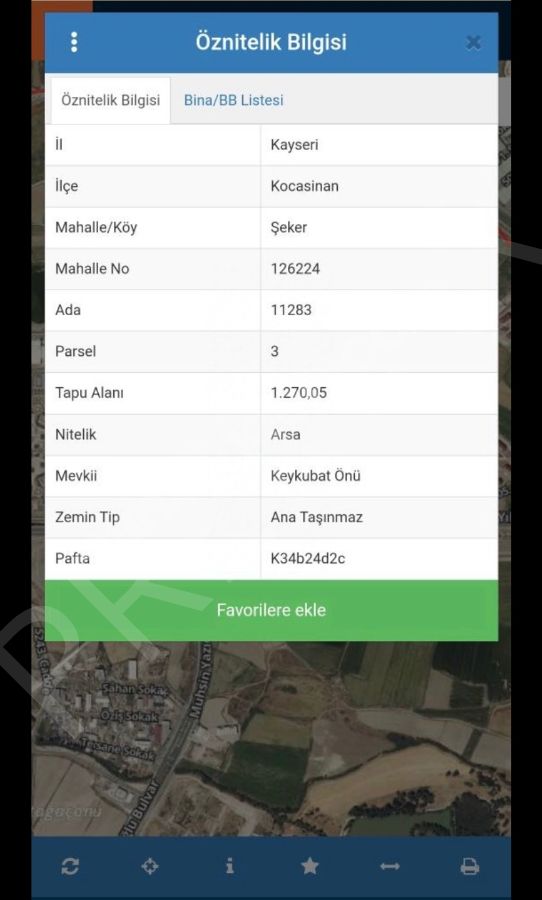
Task: Close the Öznitelik Bilgisi dialog
Action: (x=473, y=42)
